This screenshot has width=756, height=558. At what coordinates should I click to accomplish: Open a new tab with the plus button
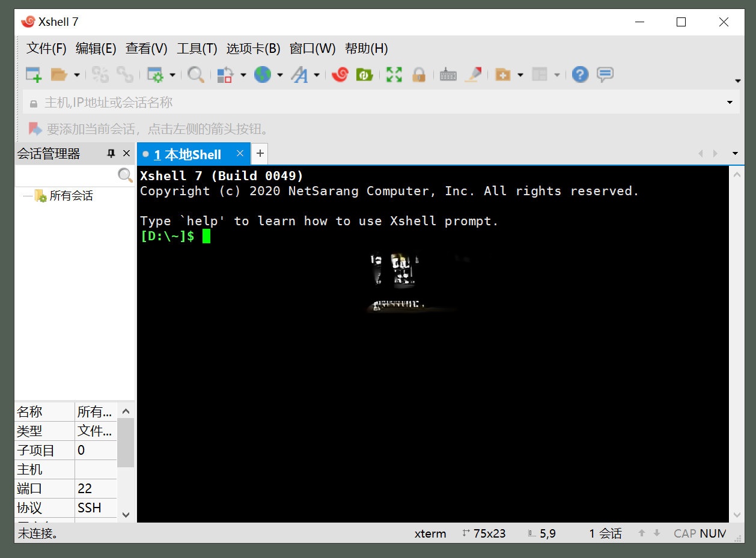260,154
